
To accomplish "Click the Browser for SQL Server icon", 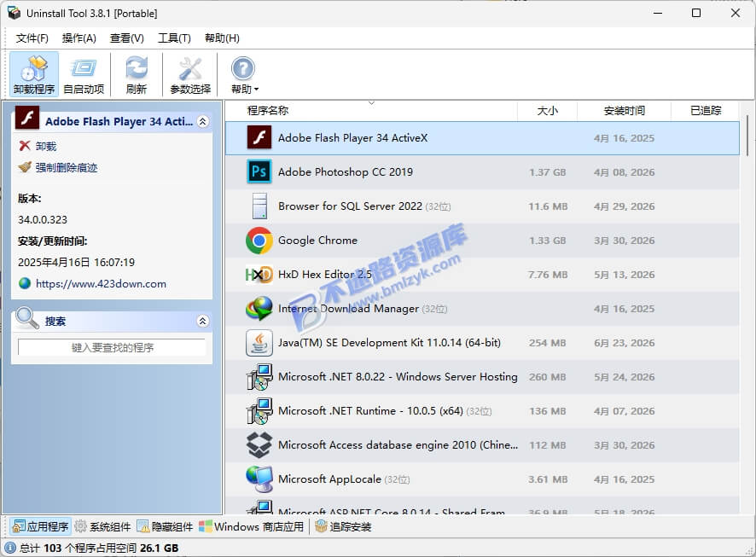I will [259, 206].
